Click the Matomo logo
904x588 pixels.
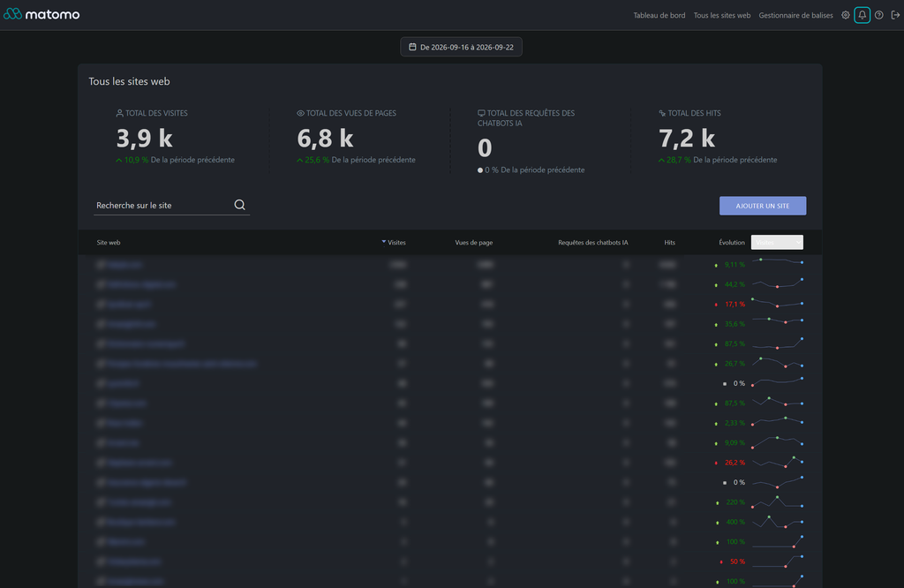point(41,14)
